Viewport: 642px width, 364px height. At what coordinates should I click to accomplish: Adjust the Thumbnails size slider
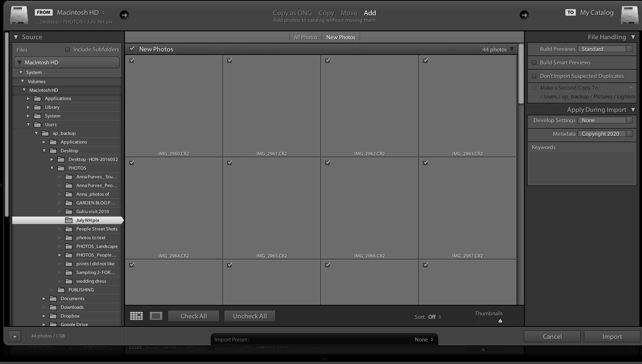pos(500,321)
